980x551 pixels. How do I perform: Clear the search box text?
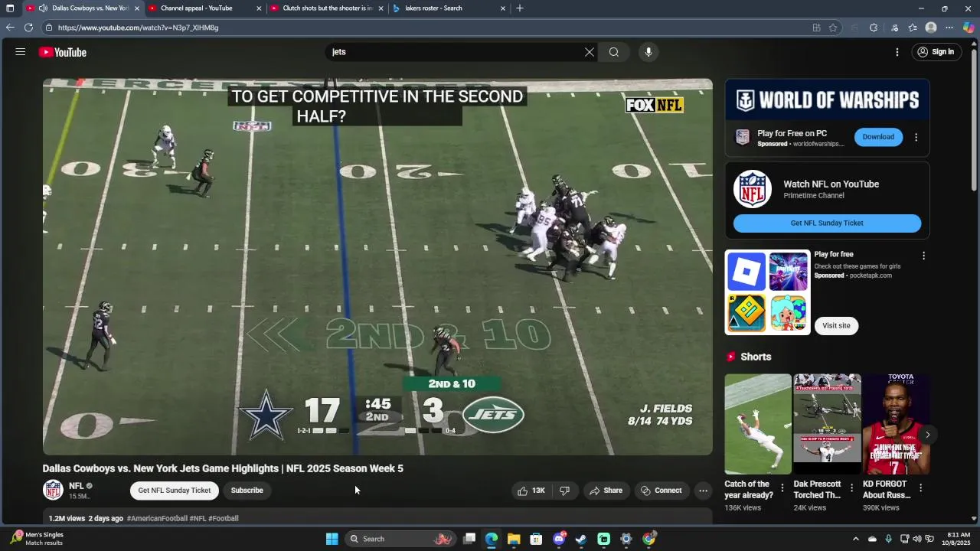[x=590, y=52]
